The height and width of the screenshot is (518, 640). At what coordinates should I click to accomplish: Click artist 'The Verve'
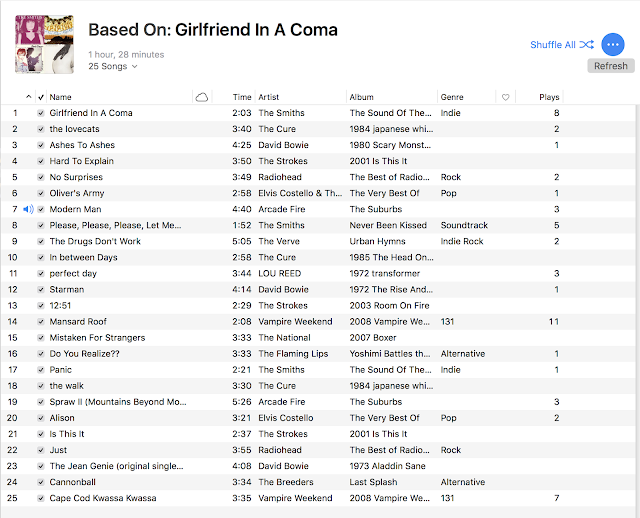[279, 241]
